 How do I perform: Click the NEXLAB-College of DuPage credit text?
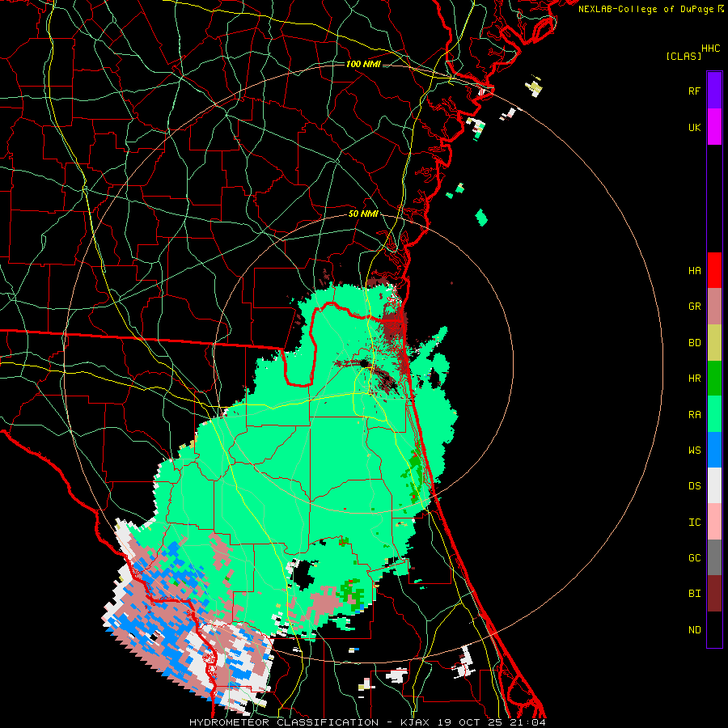point(645,9)
